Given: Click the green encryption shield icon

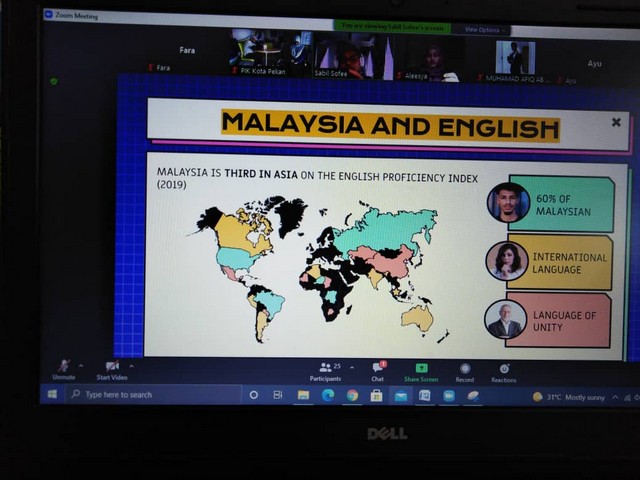Looking at the screenshot, I should tap(53, 81).
